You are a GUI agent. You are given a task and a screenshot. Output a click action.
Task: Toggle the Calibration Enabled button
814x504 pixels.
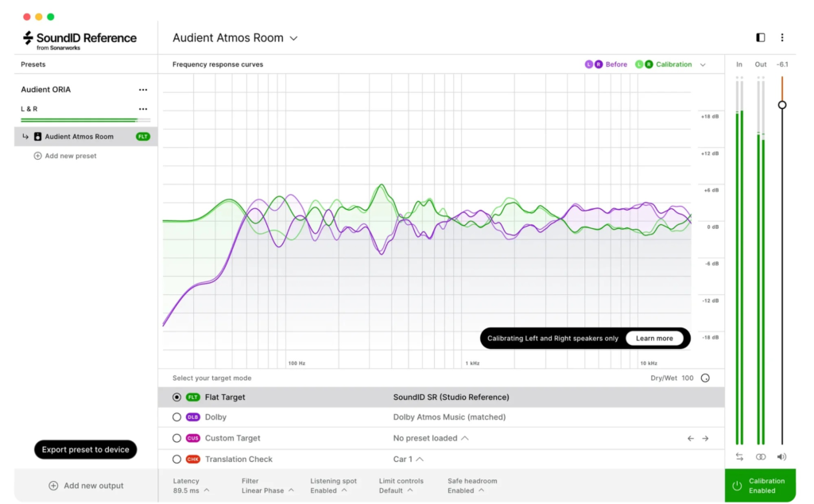point(760,486)
